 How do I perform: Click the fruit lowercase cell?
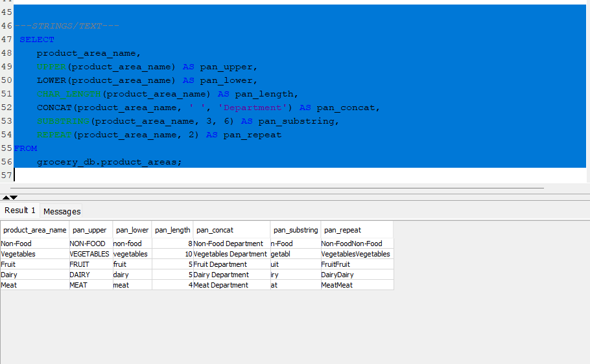click(132, 264)
